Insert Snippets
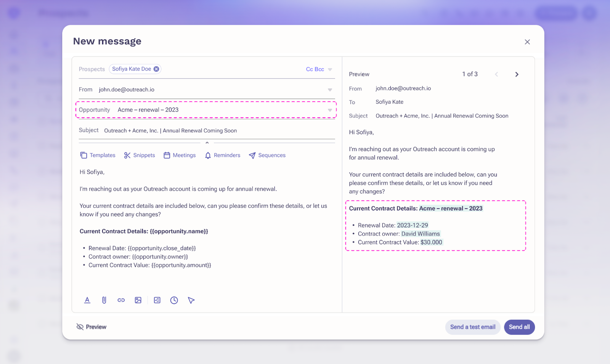This screenshot has width=610, height=364. pyautogui.click(x=140, y=155)
